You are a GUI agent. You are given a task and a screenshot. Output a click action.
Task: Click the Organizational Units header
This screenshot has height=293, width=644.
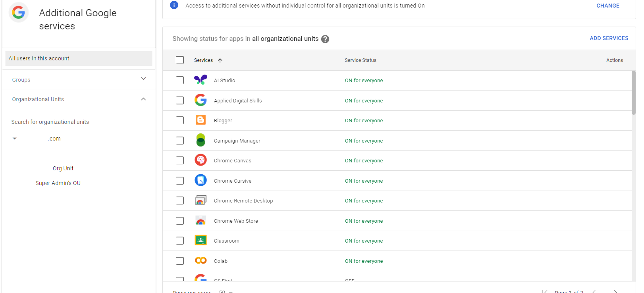click(x=79, y=99)
